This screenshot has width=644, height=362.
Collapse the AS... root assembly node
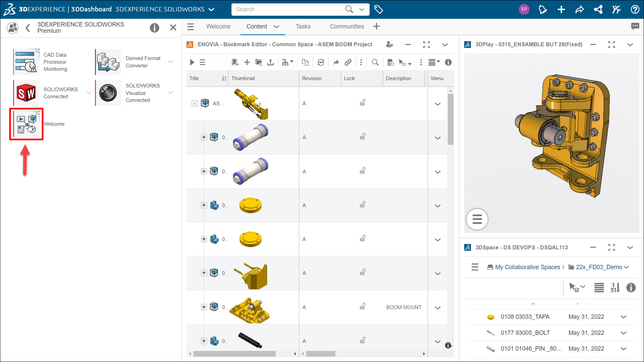[x=195, y=104]
